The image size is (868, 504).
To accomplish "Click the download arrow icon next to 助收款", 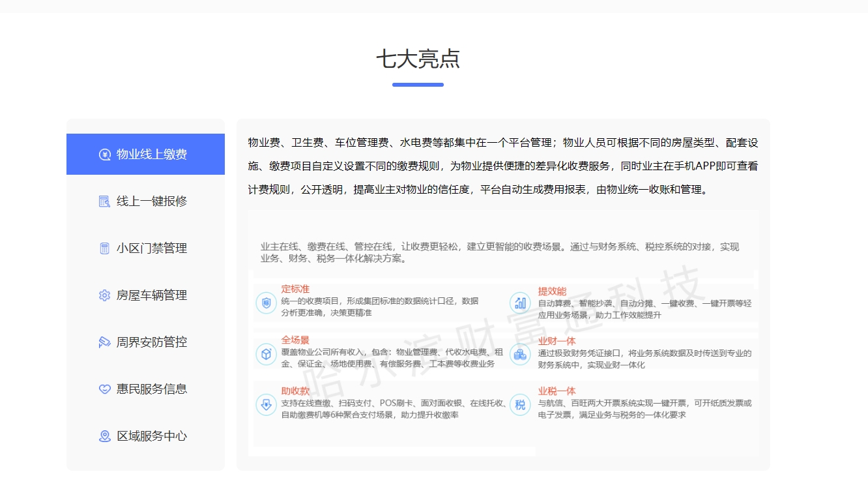I will coord(266,405).
